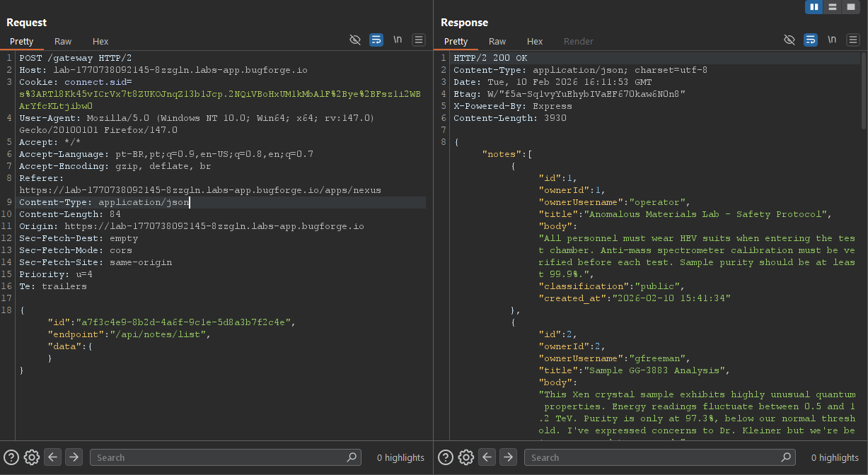Open help icon under Response panel
868x475 pixels.
pyautogui.click(x=446, y=457)
